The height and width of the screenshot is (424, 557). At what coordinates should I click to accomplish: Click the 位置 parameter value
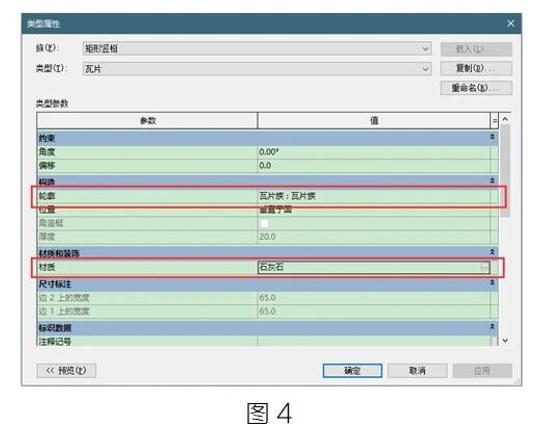tap(374, 210)
